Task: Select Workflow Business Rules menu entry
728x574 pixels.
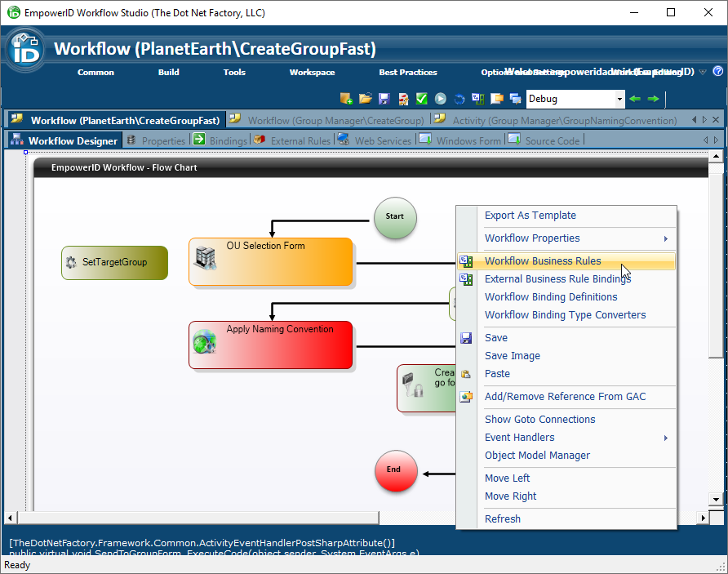Action: click(543, 261)
